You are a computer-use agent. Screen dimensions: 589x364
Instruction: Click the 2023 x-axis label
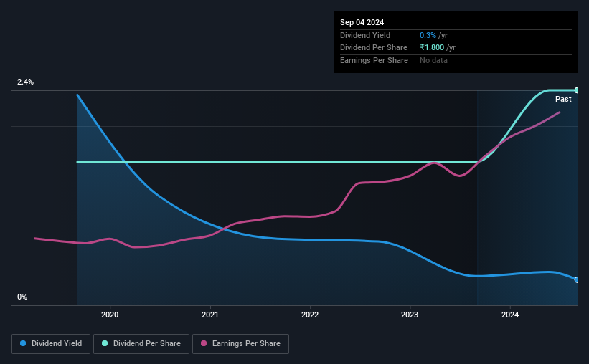(410, 315)
